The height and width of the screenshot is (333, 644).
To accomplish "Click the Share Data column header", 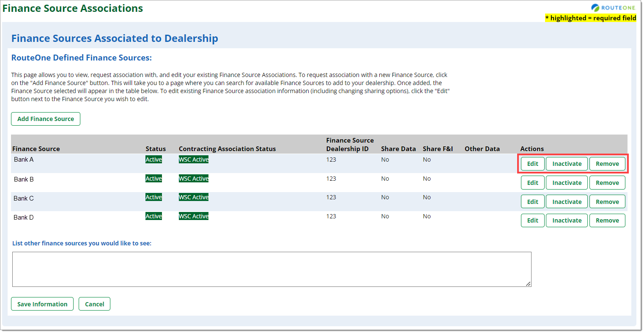I will pyautogui.click(x=398, y=149).
